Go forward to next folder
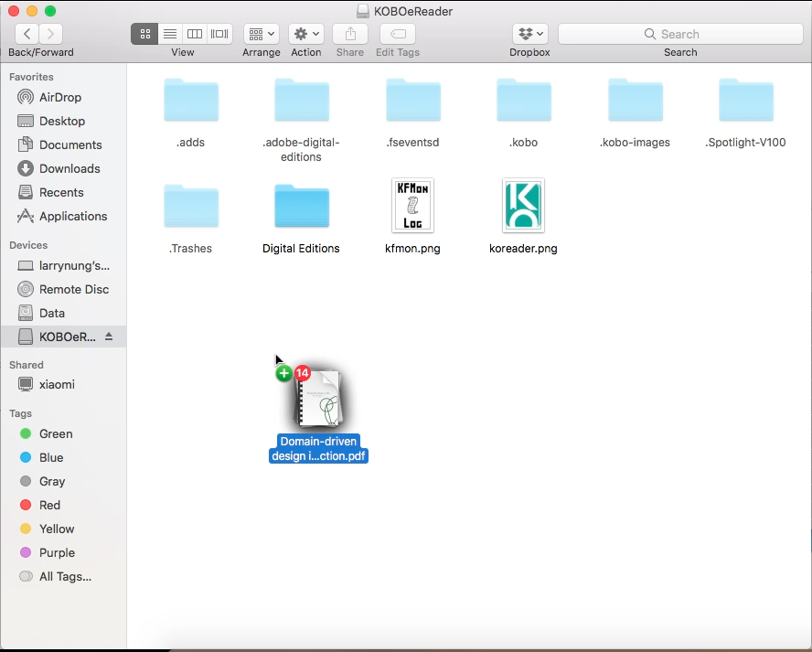The height and width of the screenshot is (652, 812). tap(51, 34)
